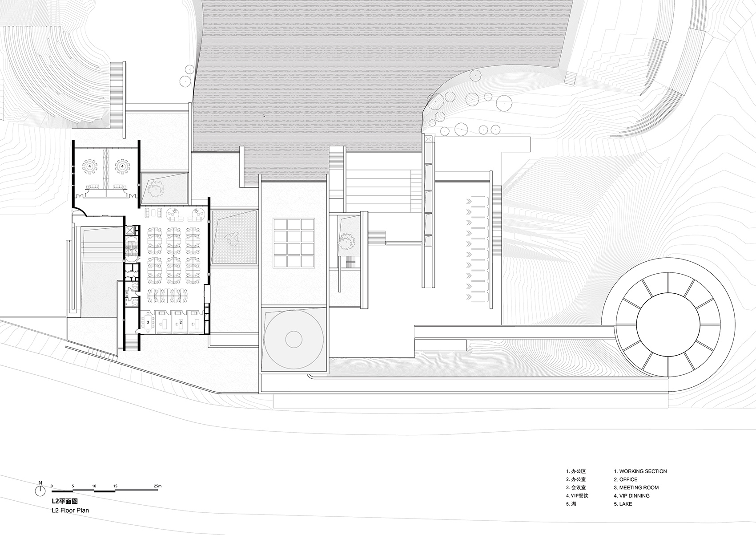Click the 'L2平面图' Chinese title

pos(64,501)
